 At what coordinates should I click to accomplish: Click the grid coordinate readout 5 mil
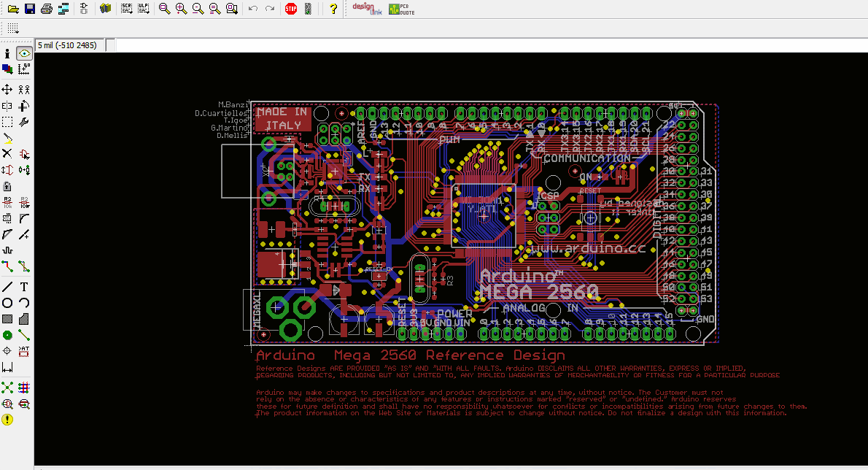70,45
